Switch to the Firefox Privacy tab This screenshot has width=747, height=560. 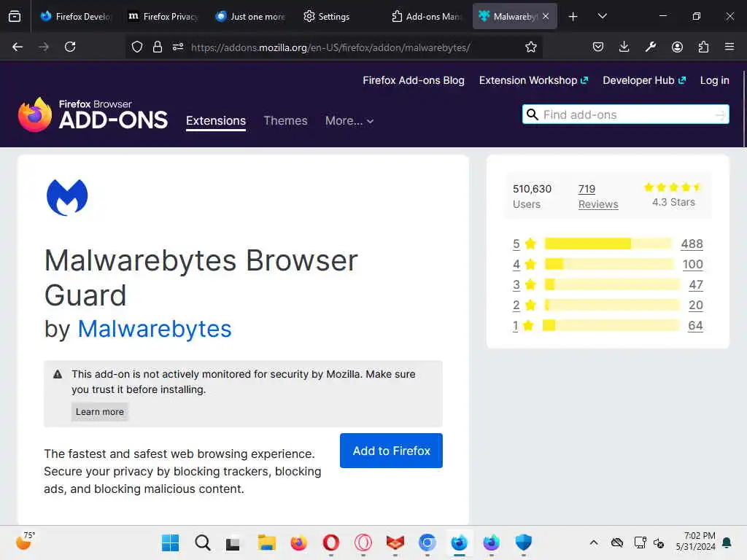point(164,16)
